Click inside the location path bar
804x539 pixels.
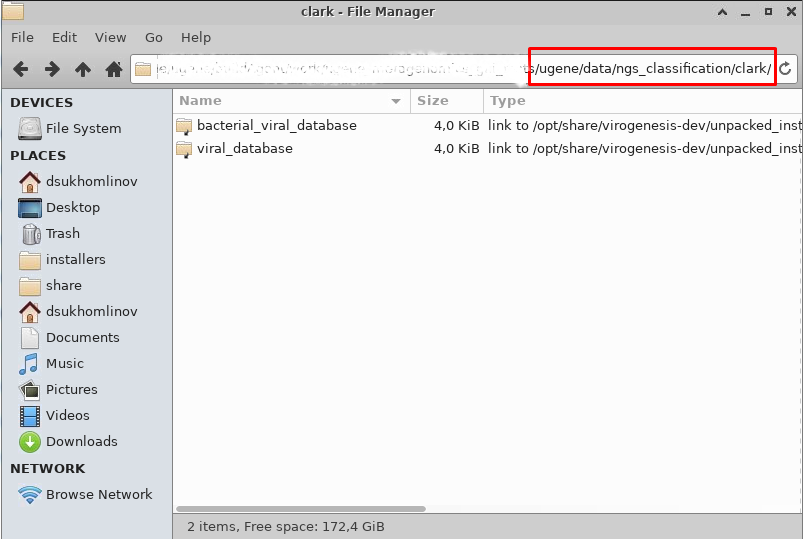pos(450,69)
